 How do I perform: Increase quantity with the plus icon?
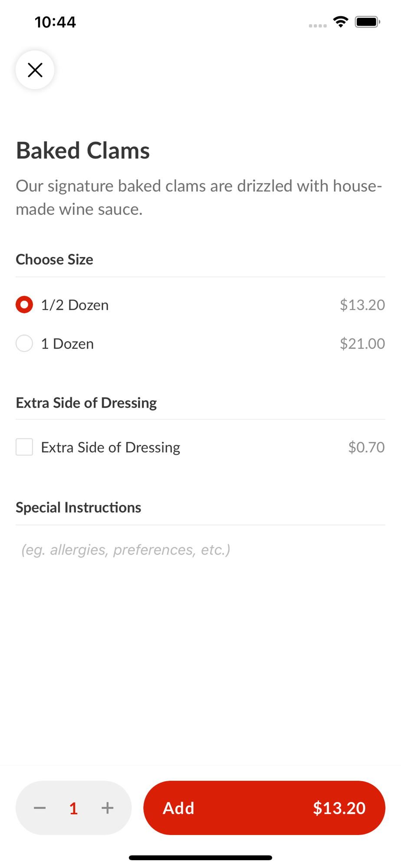pos(107,808)
